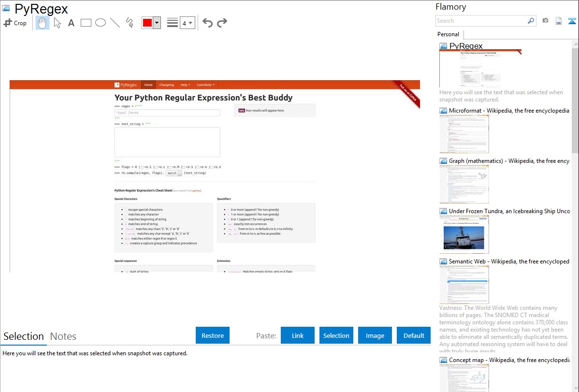579x392 pixels.
Task: Switch to the Personal tab
Action: point(449,34)
